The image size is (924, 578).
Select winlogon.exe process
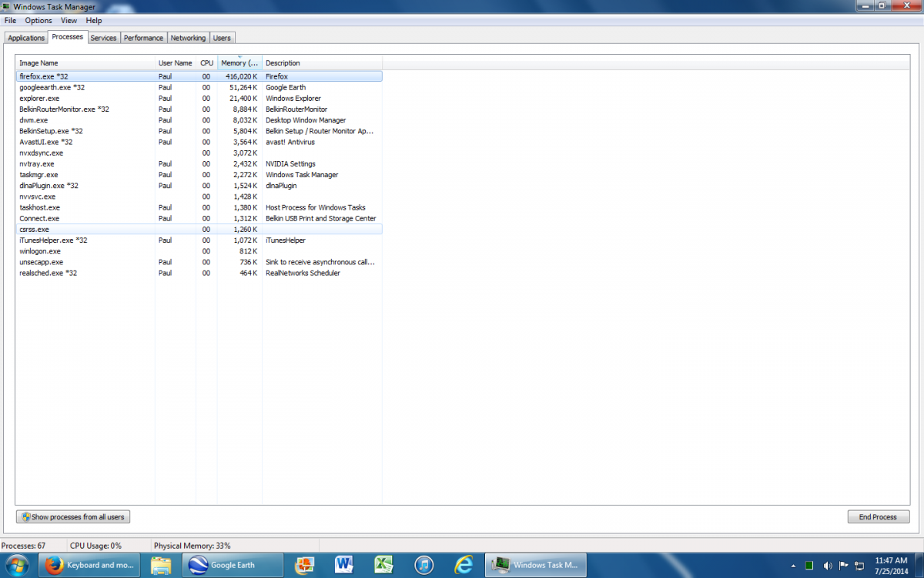coord(199,251)
